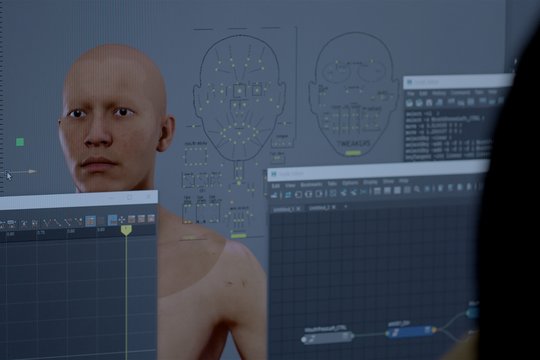Click the Graph Editor cross-arrows toolbar icon
The image size is (540, 360).
(122, 219)
